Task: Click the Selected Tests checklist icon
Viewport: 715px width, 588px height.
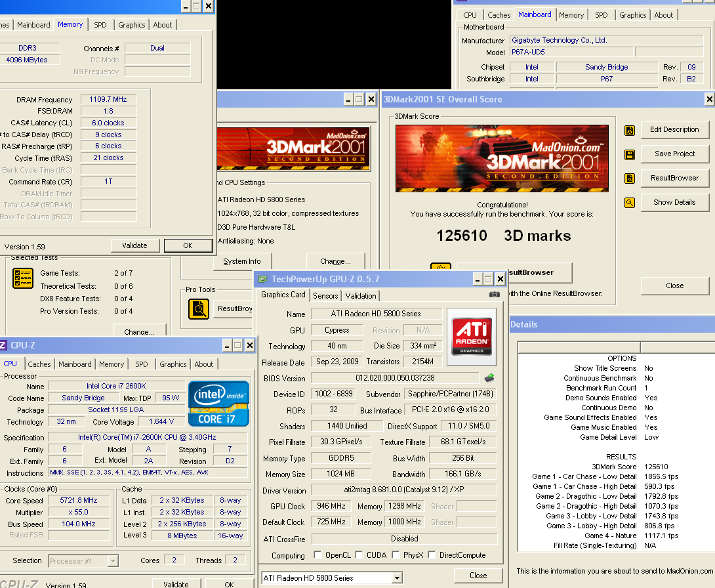Action: point(23,278)
